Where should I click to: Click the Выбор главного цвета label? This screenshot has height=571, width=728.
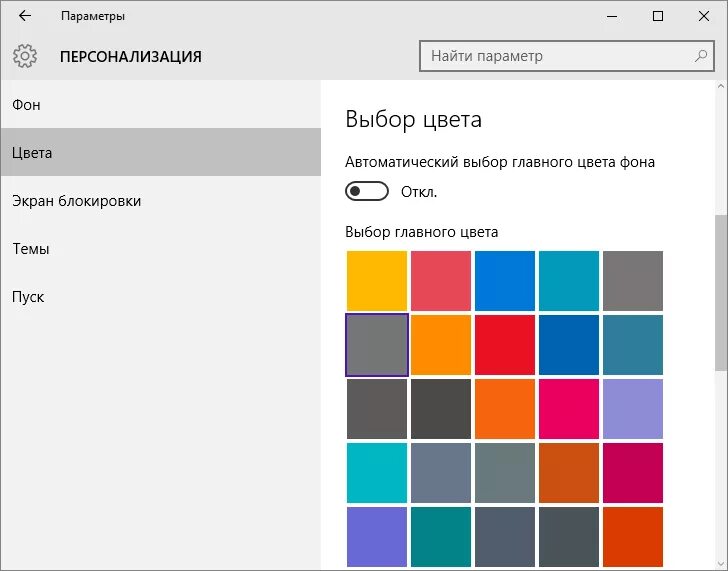coord(422,232)
